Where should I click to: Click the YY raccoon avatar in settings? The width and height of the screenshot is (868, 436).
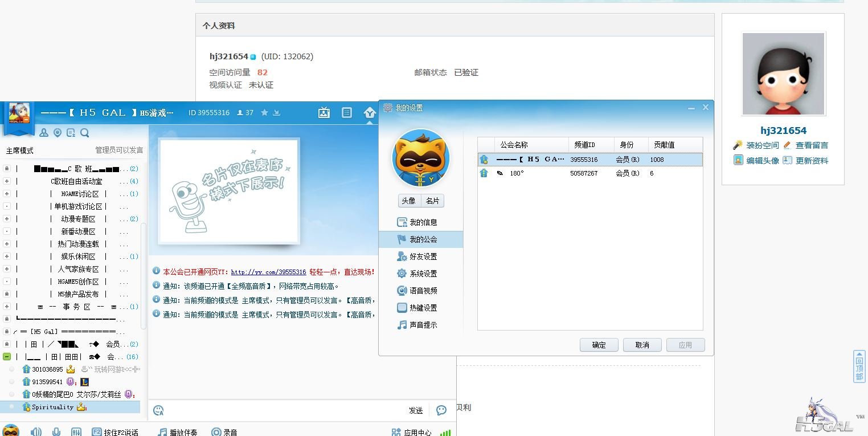pyautogui.click(x=421, y=158)
